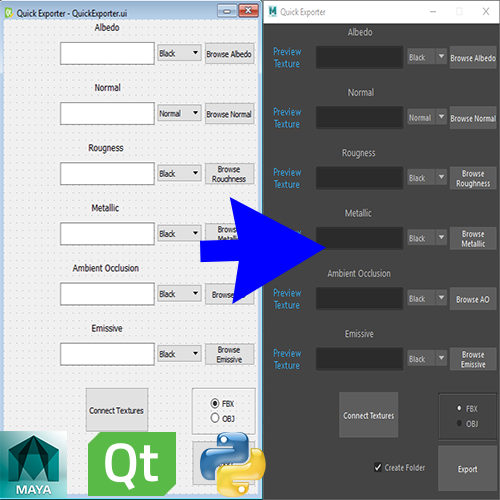
Task: Select FBX radio in Maya Quick Exporter
Action: (459, 408)
